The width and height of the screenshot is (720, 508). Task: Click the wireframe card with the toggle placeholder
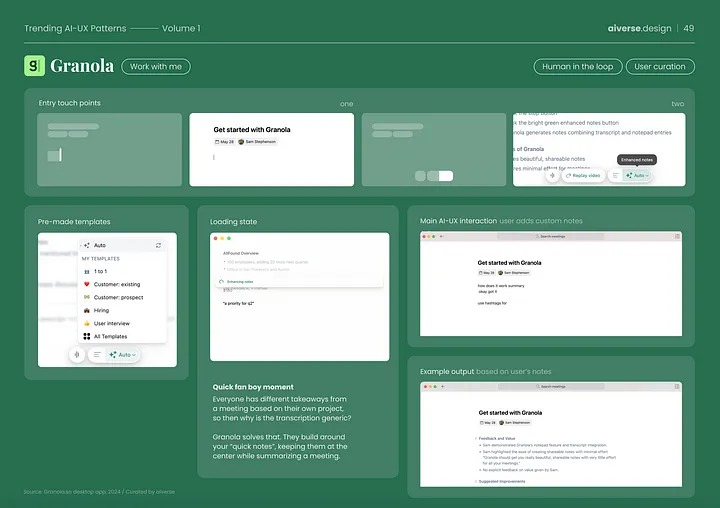coord(434,150)
